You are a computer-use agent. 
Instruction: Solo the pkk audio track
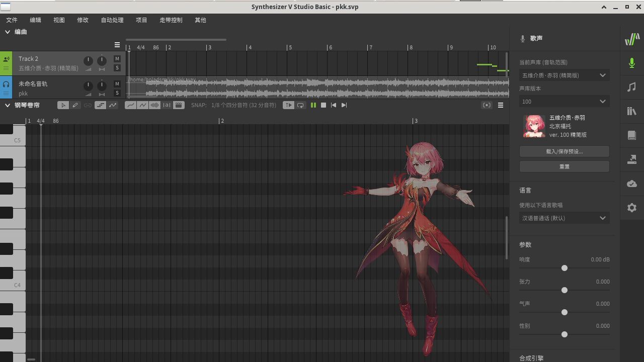(117, 93)
